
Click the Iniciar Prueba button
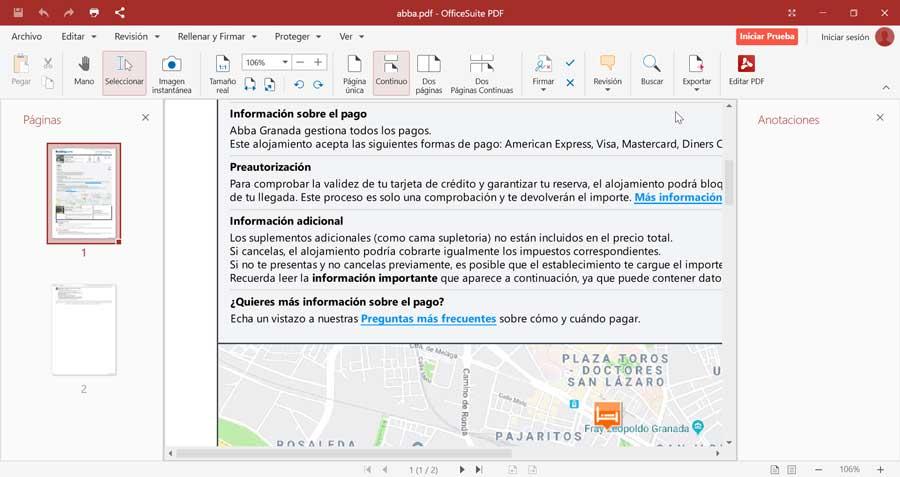767,36
